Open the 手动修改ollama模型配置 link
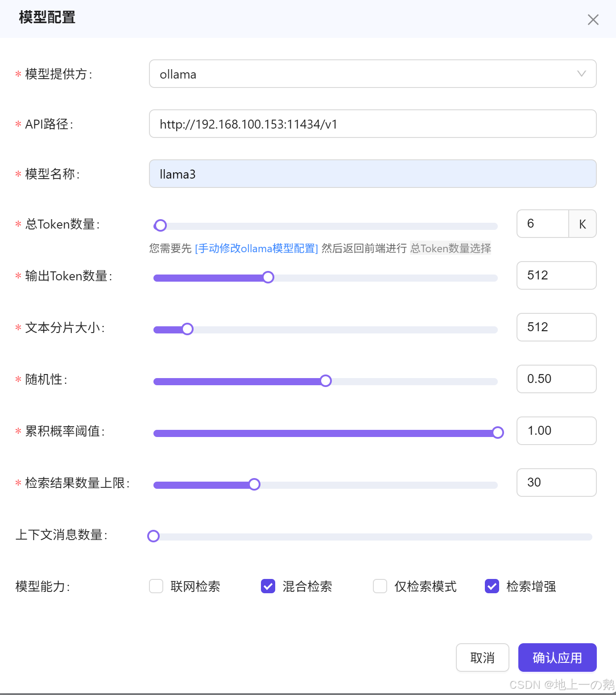The image size is (616, 695). 256,248
